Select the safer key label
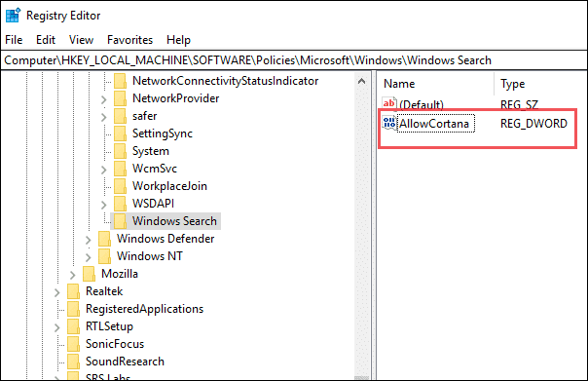 click(x=144, y=116)
